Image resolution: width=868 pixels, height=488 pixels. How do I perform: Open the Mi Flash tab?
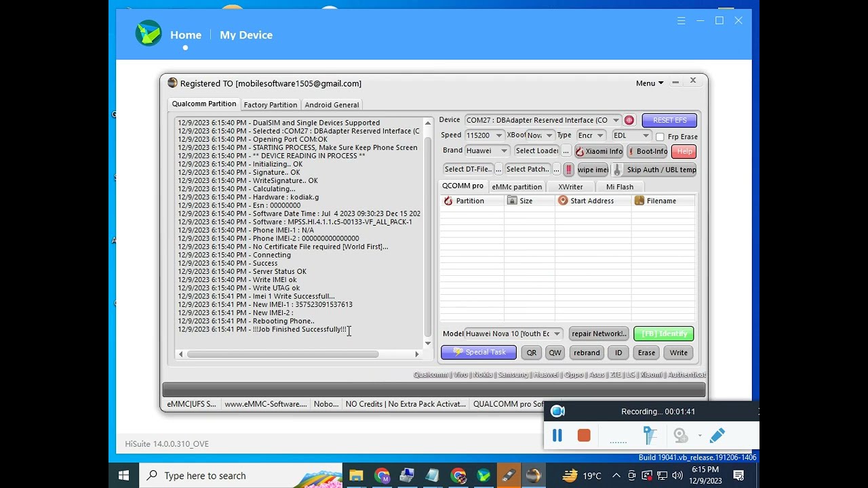pos(620,186)
